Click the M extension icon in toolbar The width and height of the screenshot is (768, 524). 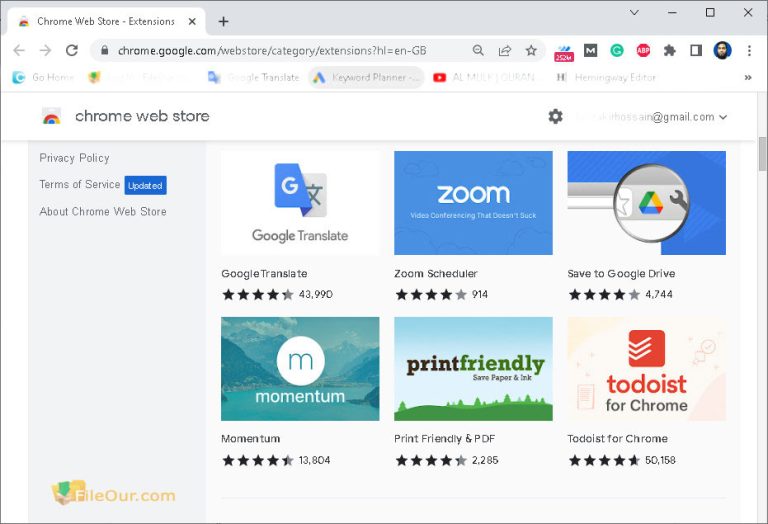(591, 50)
